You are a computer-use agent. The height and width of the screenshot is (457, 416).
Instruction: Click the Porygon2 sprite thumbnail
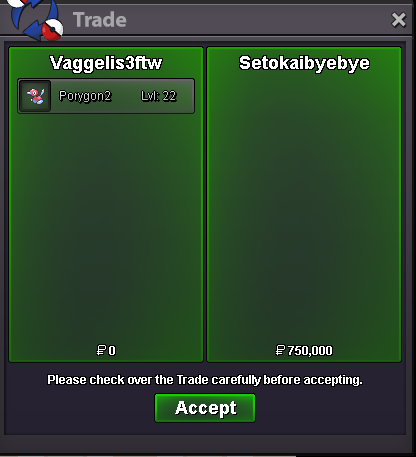(35, 96)
